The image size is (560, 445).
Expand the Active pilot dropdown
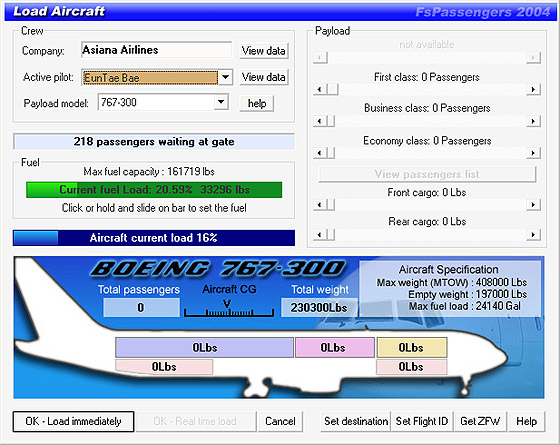point(225,77)
